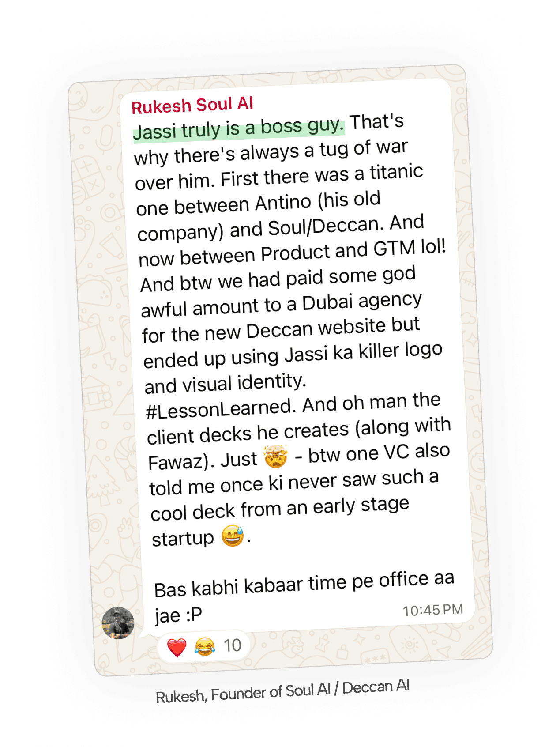This screenshot has width=560, height=747.
Task: Click the red heart reaction emoji
Action: coord(177,648)
